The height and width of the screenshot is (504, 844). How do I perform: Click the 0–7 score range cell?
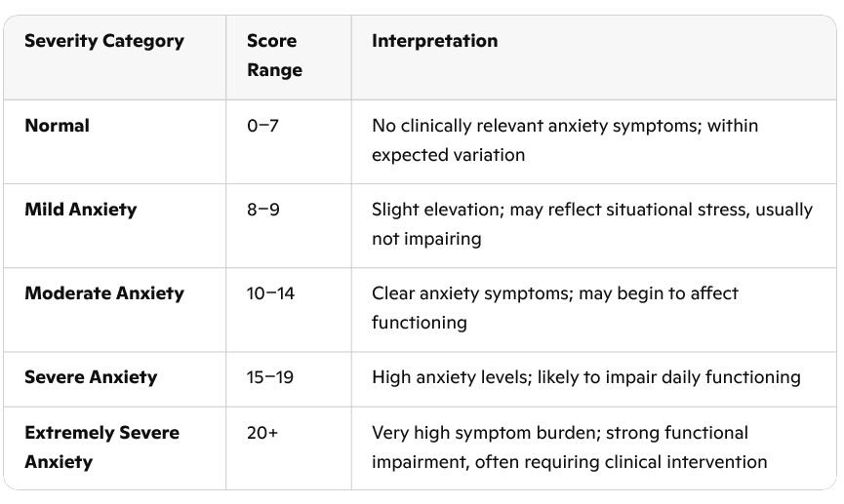tap(262, 126)
